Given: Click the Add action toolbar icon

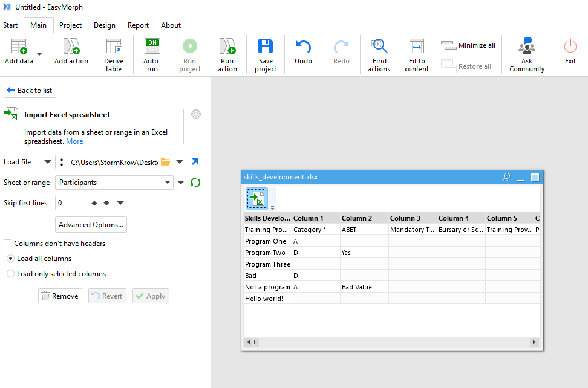Looking at the screenshot, I should (71, 47).
